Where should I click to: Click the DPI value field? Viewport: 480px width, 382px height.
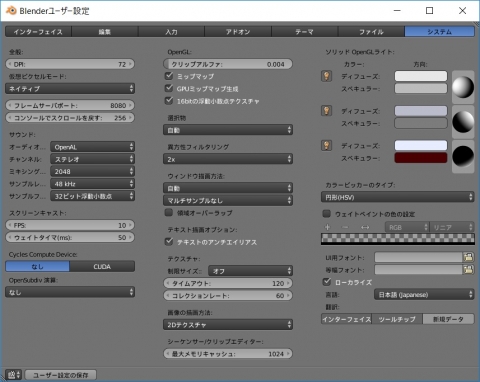click(x=70, y=64)
